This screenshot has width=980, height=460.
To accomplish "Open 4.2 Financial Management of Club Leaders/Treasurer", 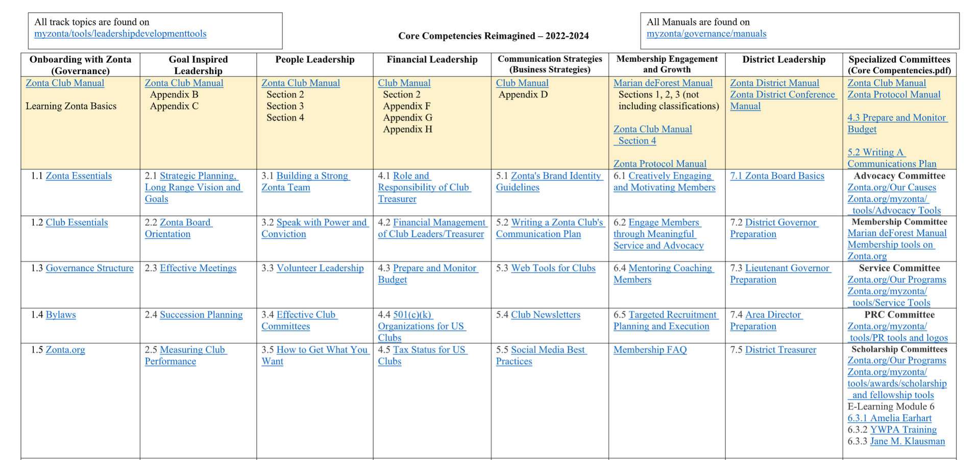I will 432,228.
